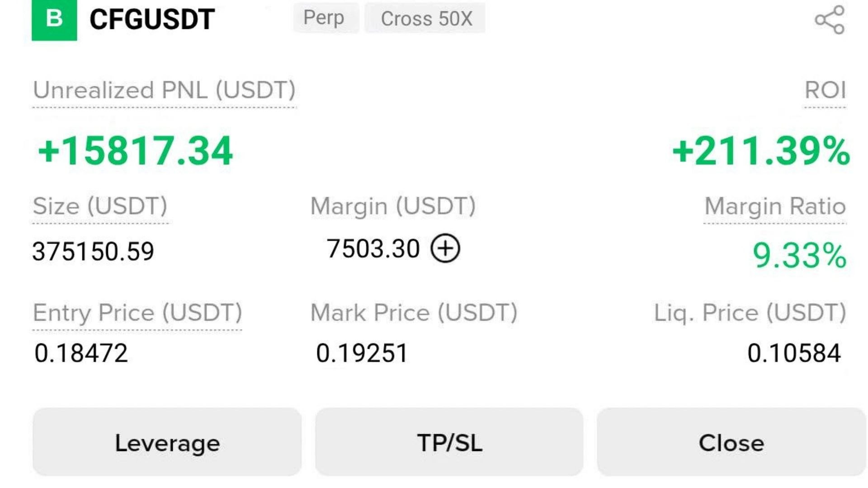Click the 9.33% margin ratio value
The image size is (868, 488).
[799, 256]
